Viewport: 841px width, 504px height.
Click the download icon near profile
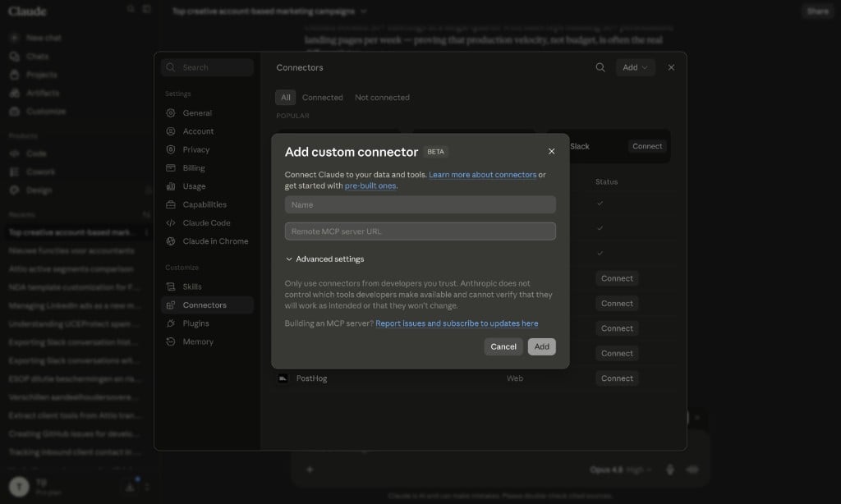[130, 487]
